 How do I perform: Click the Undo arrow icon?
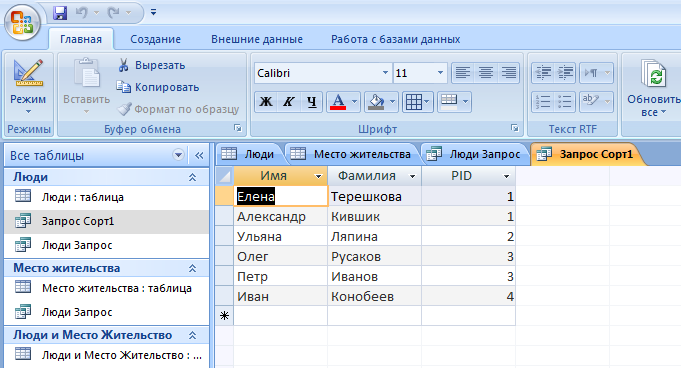pos(81,13)
